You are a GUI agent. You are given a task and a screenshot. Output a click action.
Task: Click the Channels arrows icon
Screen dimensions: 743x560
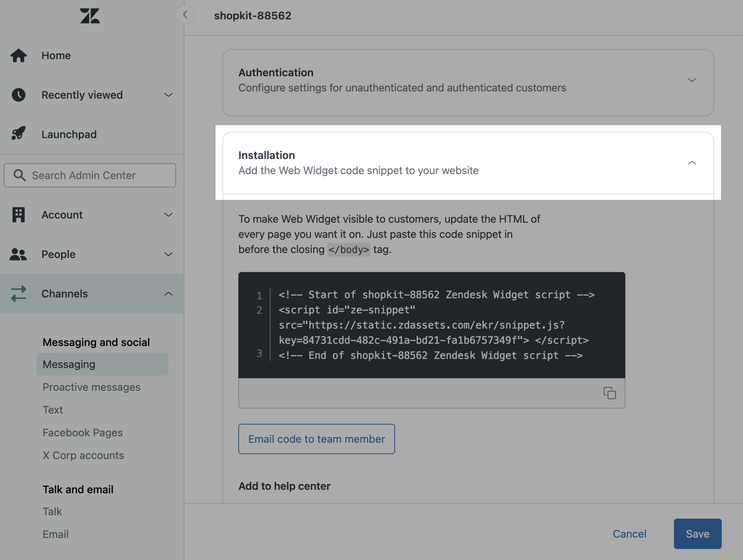[18, 294]
